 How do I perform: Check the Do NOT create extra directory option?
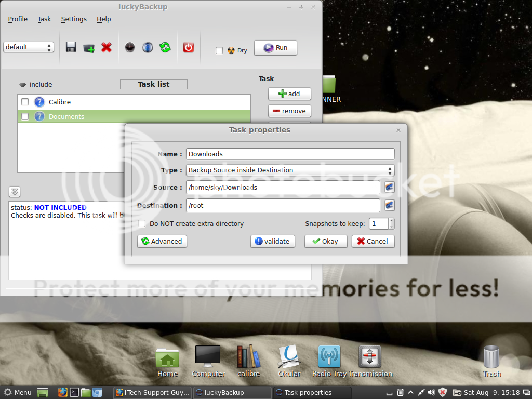141,223
